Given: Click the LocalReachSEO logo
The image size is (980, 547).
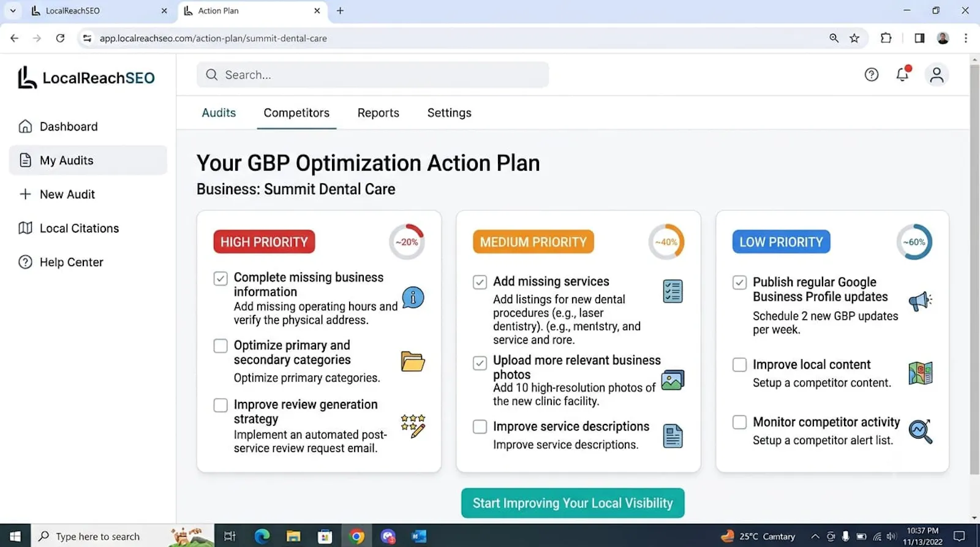Looking at the screenshot, I should click(x=86, y=78).
